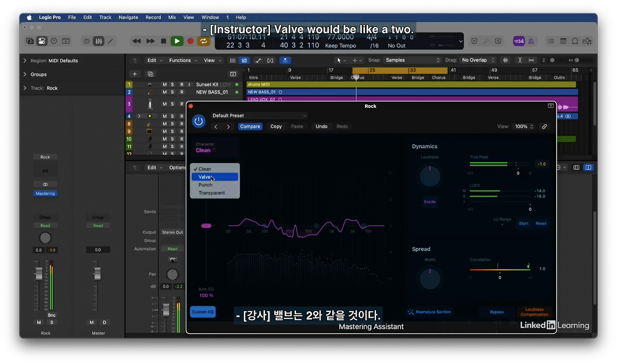
Task: Record-enable the Sunset Kit track
Action: click(182, 85)
